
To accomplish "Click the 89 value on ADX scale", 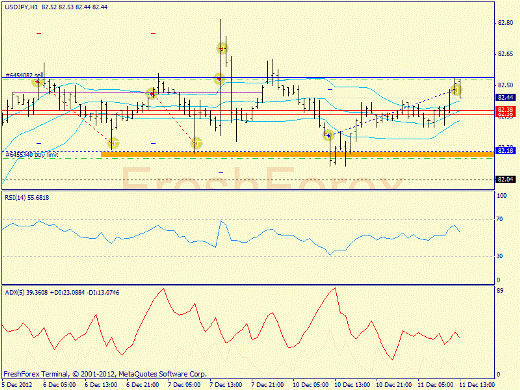I will click(x=500, y=291).
